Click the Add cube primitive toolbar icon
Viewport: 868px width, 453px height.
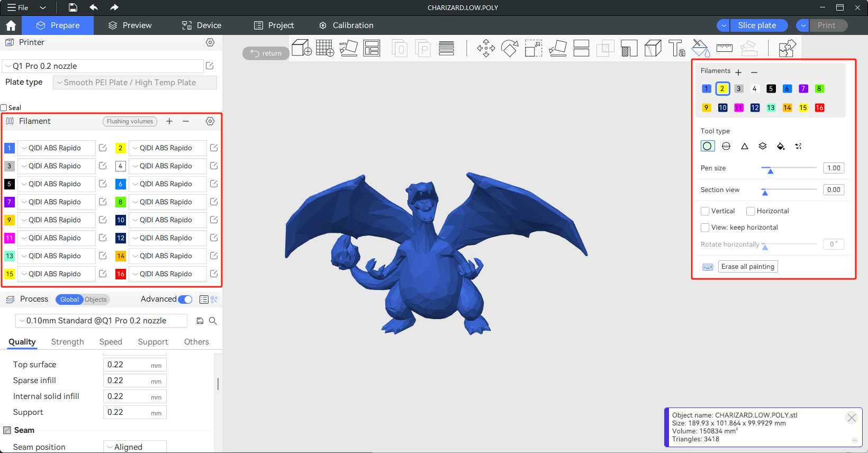pyautogui.click(x=301, y=48)
